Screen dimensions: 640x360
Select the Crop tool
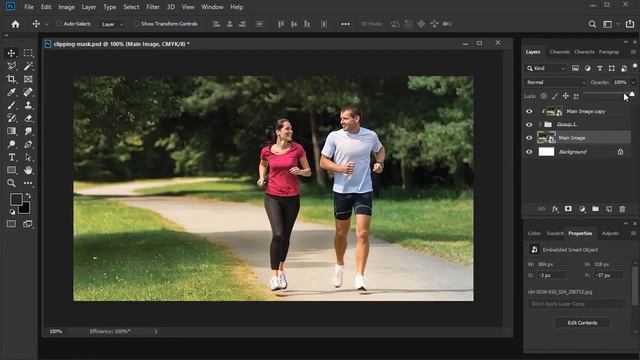(x=11, y=79)
